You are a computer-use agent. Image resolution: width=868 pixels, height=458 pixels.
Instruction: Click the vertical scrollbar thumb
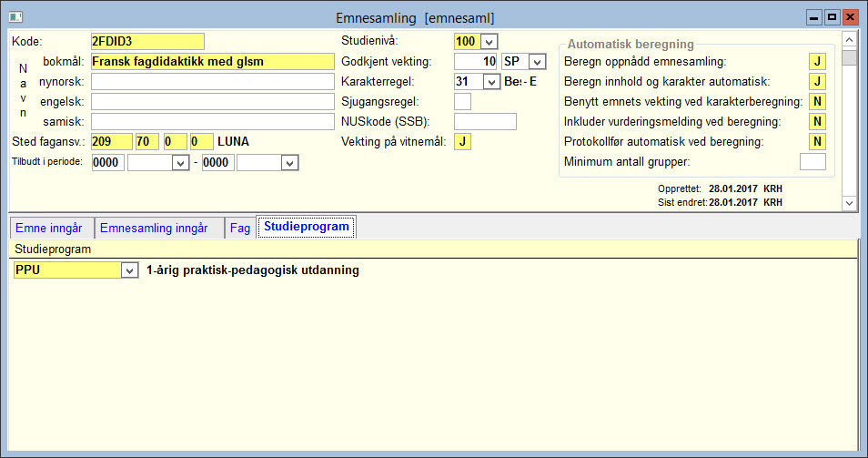click(x=849, y=57)
